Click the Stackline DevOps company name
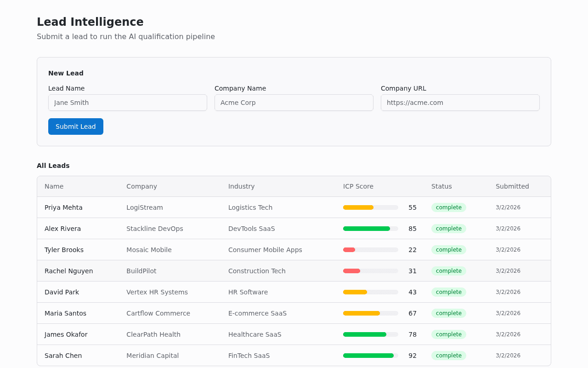 pos(154,228)
